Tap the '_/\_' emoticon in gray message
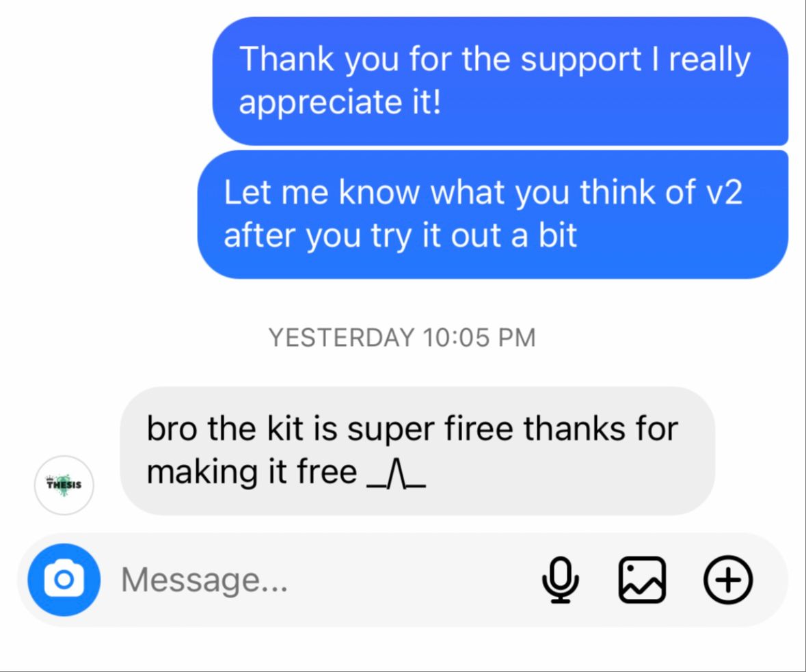Screen dimensions: 806x672 click(x=395, y=477)
